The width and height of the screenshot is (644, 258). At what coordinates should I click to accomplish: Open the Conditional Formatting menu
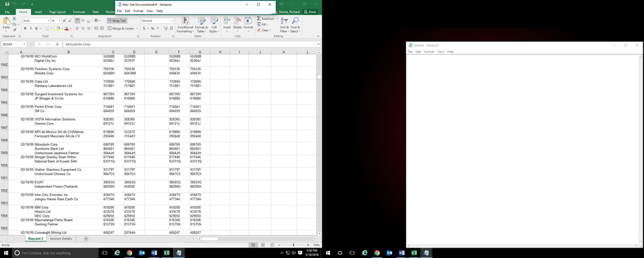click(185, 25)
